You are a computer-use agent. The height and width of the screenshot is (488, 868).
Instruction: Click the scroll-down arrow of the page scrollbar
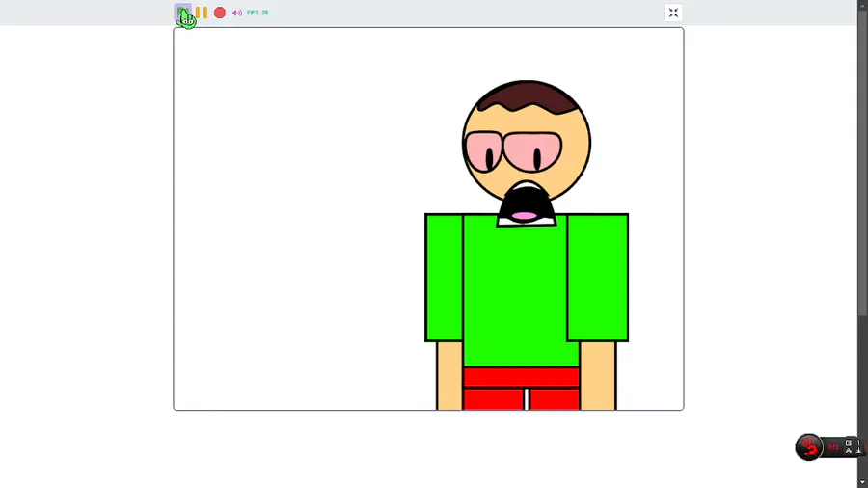point(862,482)
